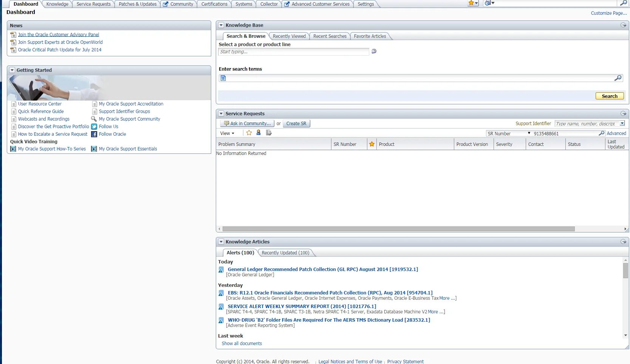Click Privacy Statement link

[406, 362]
